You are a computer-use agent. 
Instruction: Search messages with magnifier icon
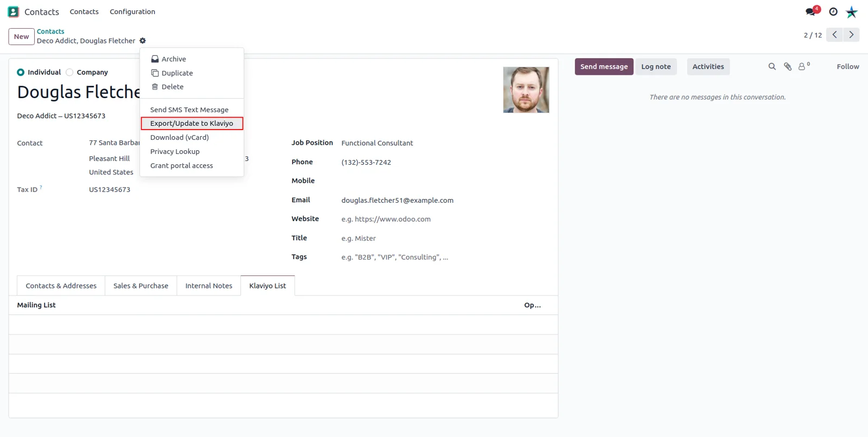click(772, 67)
